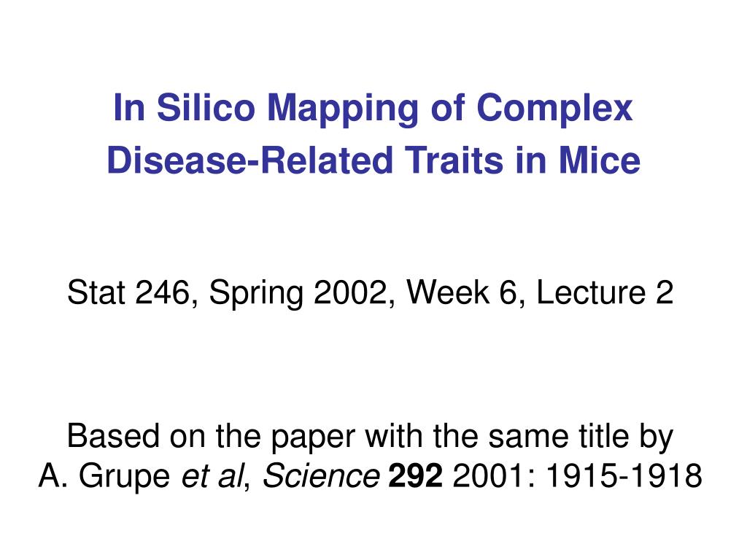Click the page range '1915-1918'

pos(624,475)
